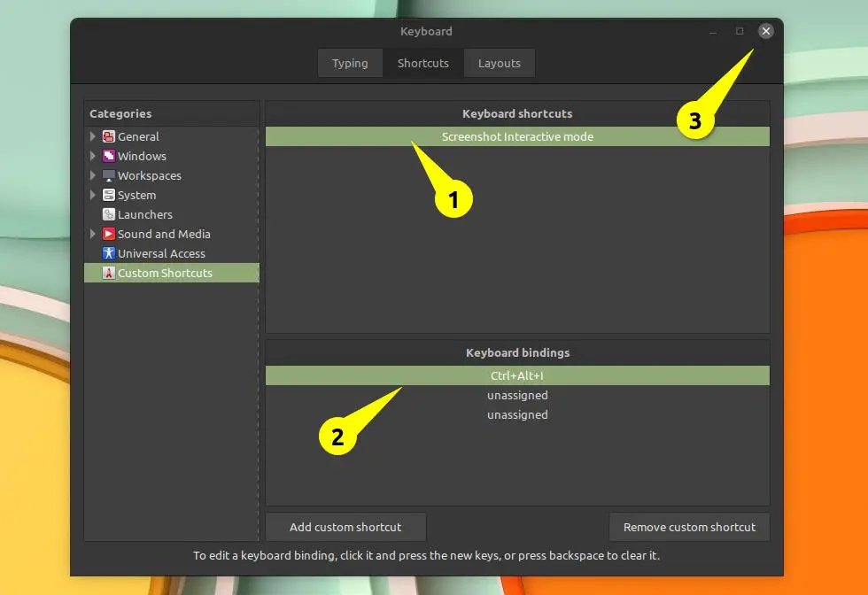Select the Screenshot Interactive mode shortcut
The width and height of the screenshot is (868, 595).
click(x=517, y=136)
